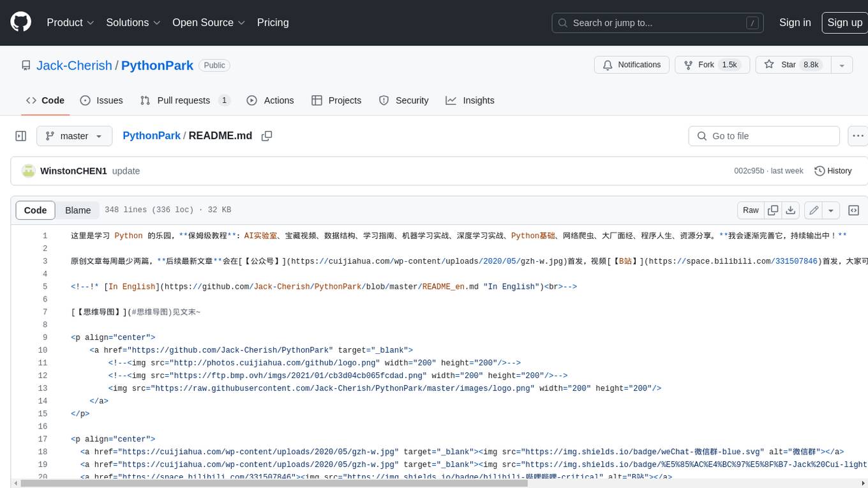Open the Actions tab
868x488 pixels.
coord(270,100)
